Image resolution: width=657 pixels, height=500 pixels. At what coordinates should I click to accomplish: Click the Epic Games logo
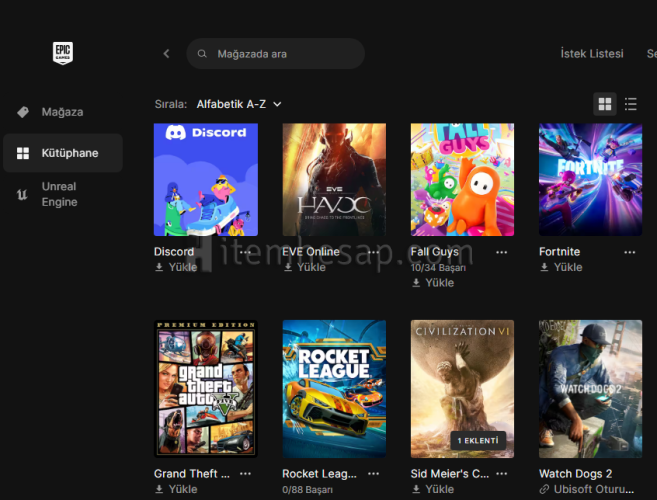tap(63, 53)
